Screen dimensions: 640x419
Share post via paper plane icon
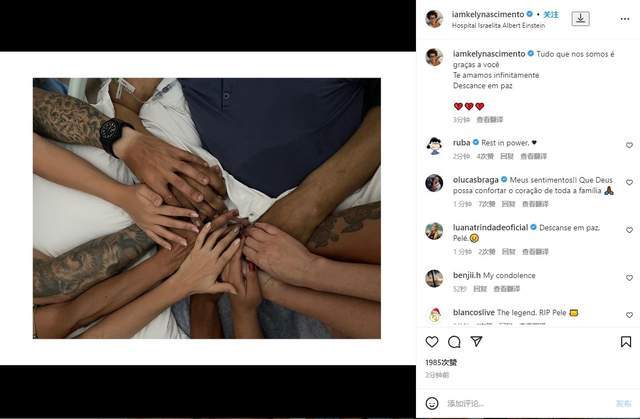pos(476,341)
